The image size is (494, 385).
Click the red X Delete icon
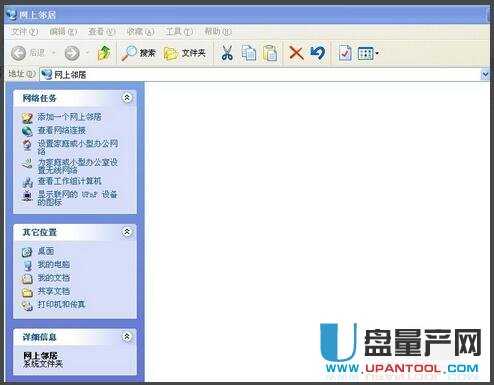296,53
